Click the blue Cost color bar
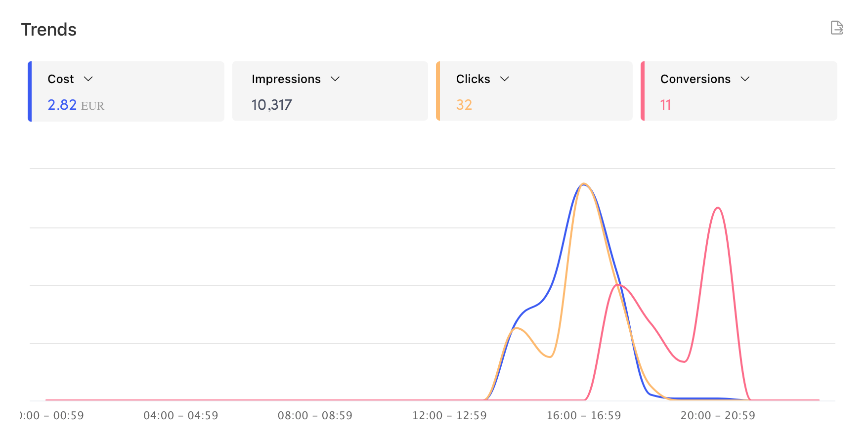The image size is (868, 441). pyautogui.click(x=30, y=91)
